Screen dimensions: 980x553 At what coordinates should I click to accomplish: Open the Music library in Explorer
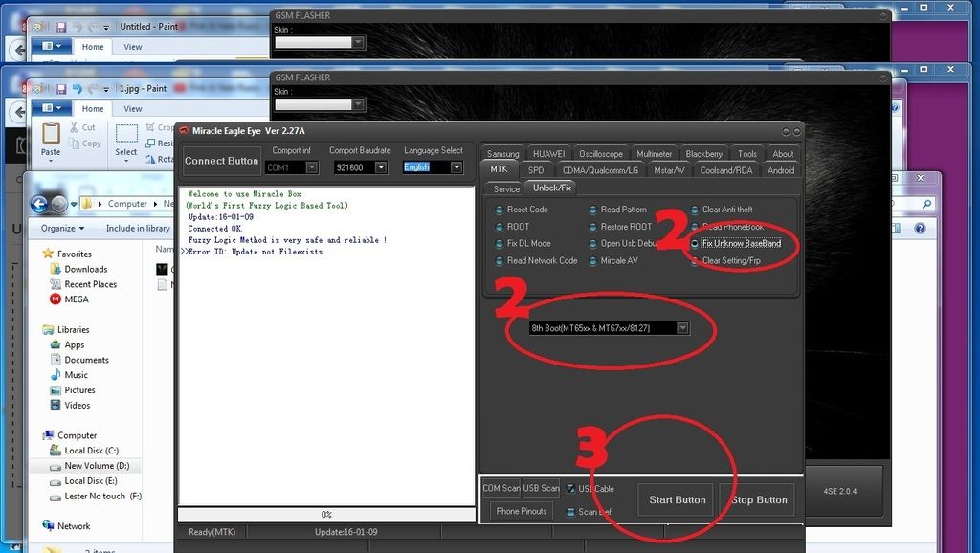76,375
